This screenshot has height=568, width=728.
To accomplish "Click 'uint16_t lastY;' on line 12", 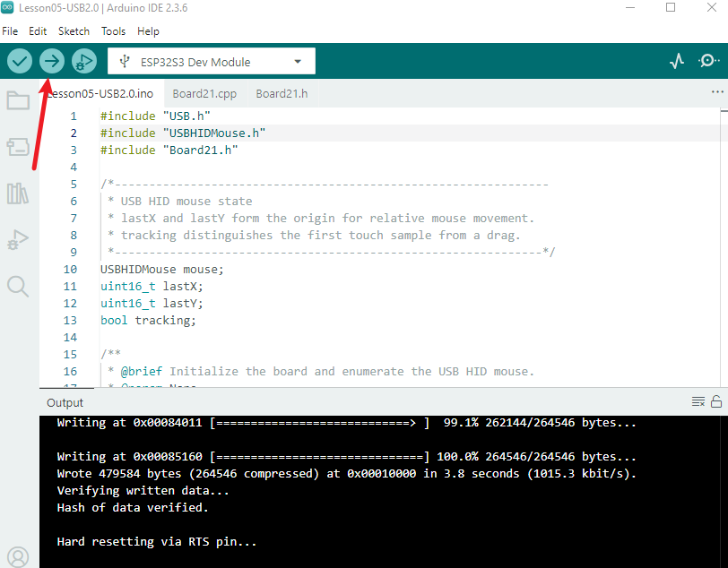I will (152, 304).
